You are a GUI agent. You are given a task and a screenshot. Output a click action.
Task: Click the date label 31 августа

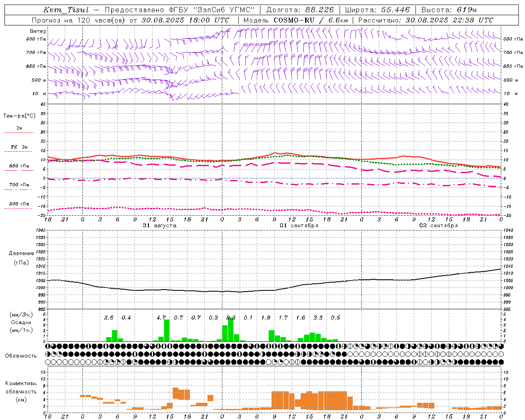160,226
